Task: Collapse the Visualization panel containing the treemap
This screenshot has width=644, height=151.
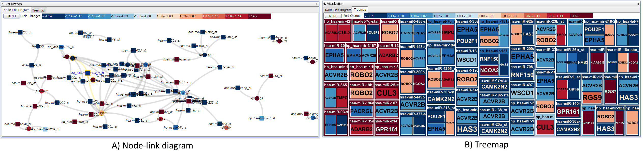Action: 638,4
